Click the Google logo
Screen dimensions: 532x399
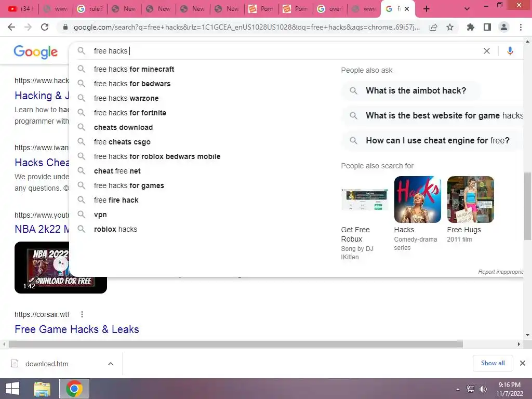coord(36,51)
